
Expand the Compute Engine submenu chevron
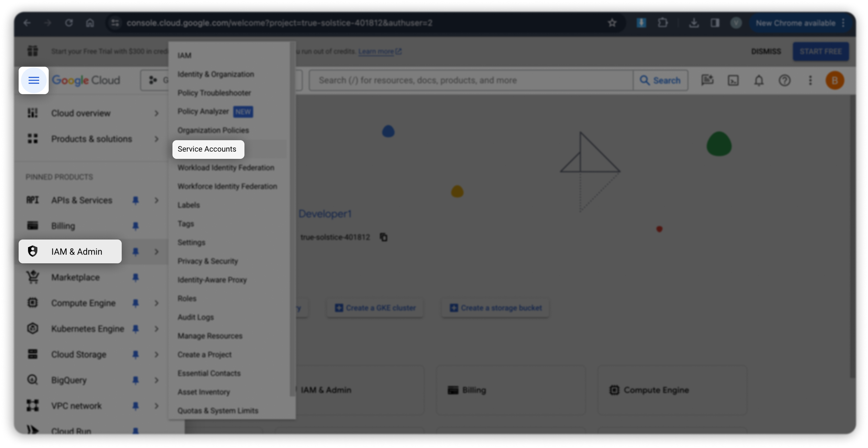(156, 303)
